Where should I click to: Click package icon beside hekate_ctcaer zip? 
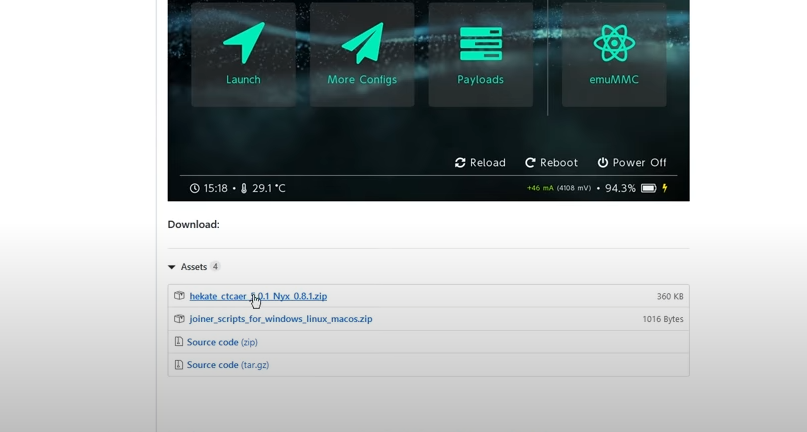tap(179, 296)
